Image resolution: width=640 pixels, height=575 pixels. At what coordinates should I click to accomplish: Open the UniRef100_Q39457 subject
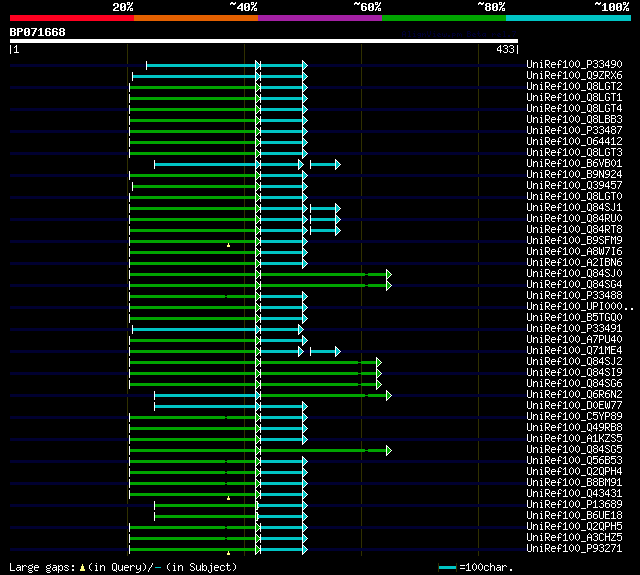click(574, 185)
